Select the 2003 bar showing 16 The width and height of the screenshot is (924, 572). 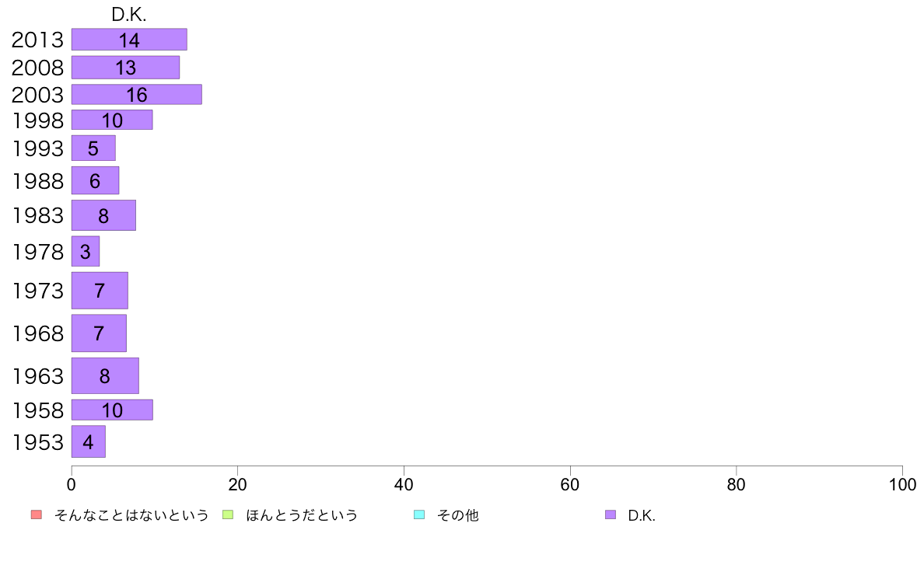[137, 94]
